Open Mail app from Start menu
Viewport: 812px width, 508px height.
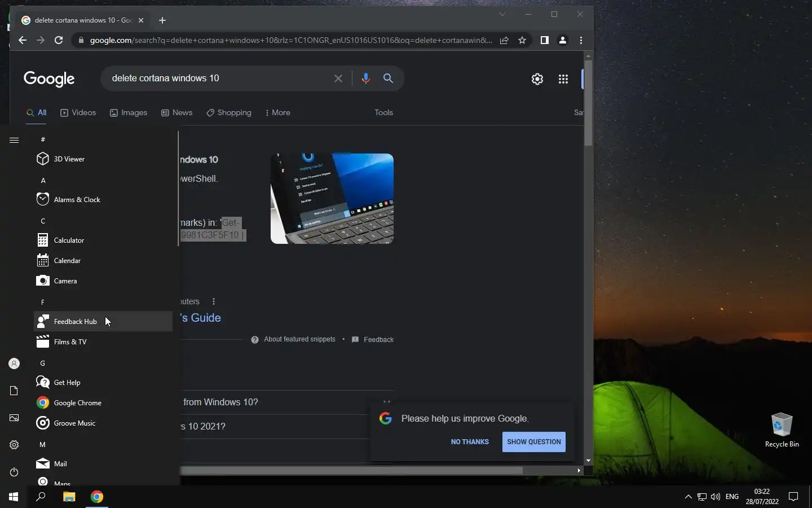(x=103, y=464)
